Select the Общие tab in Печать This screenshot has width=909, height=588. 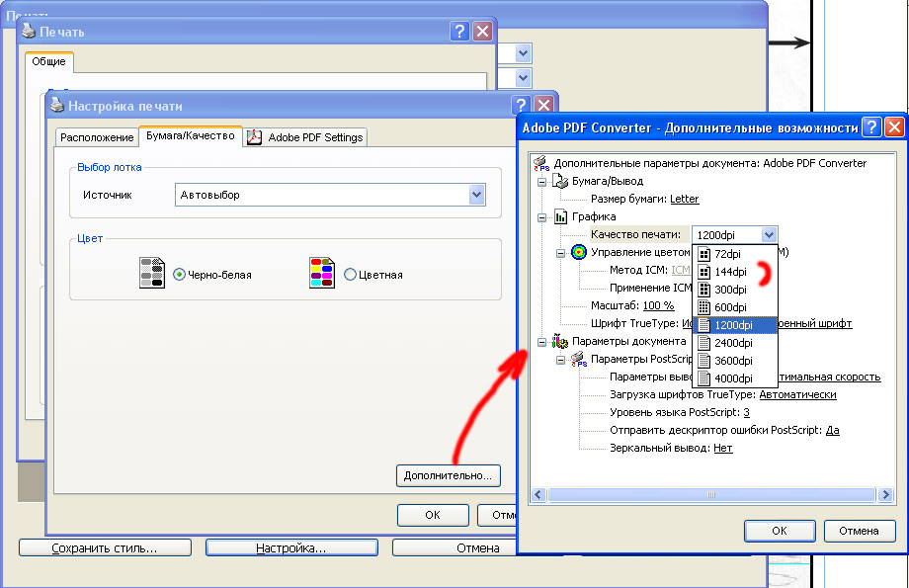click(x=48, y=61)
